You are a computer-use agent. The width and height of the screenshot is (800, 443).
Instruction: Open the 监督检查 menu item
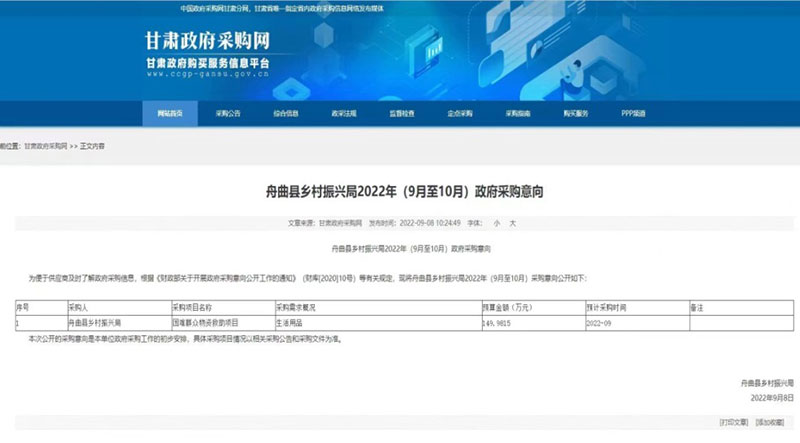pyautogui.click(x=402, y=114)
